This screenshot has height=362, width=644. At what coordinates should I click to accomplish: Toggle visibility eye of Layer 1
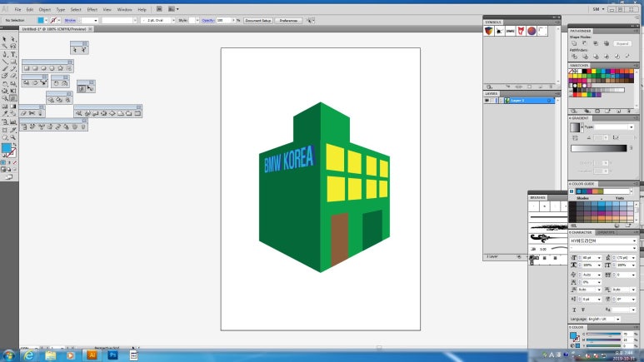coord(487,101)
